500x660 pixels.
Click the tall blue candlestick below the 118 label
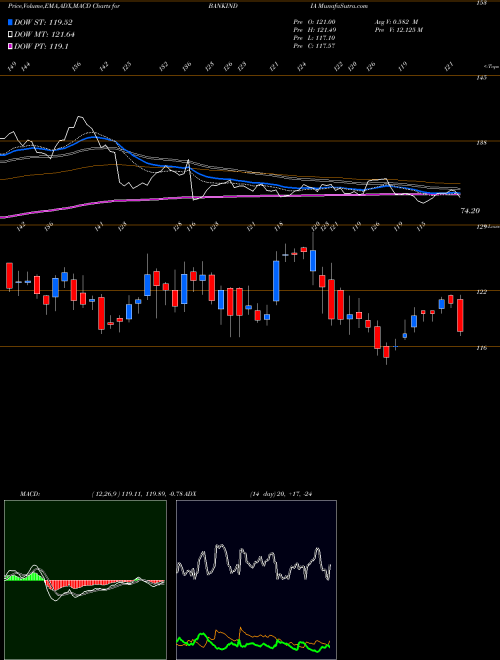click(x=276, y=281)
